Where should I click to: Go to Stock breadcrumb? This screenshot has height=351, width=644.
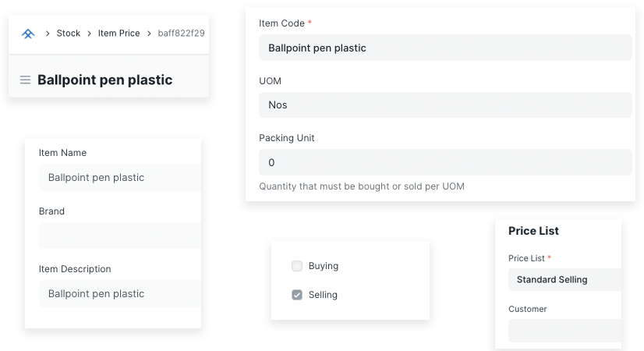tap(69, 34)
